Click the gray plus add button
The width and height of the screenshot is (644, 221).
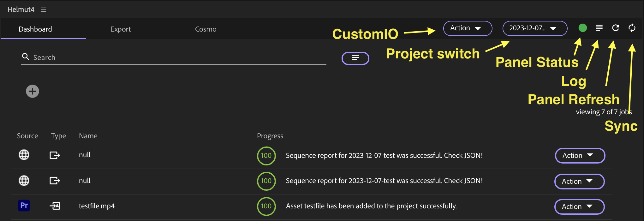[33, 92]
